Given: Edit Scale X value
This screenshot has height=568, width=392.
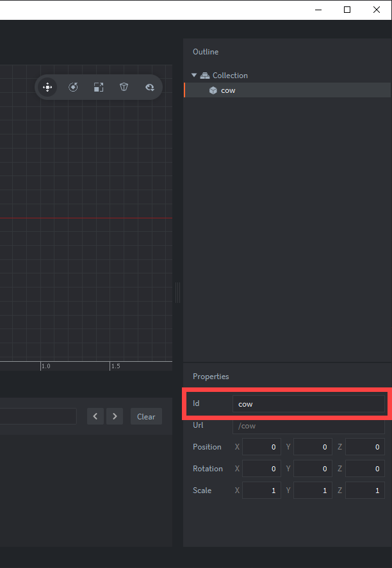Looking at the screenshot, I should click(261, 491).
